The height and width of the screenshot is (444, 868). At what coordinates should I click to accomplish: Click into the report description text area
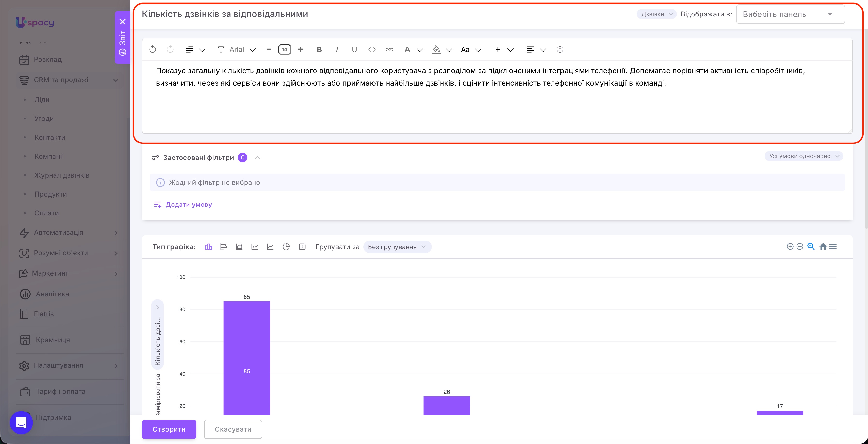497,97
